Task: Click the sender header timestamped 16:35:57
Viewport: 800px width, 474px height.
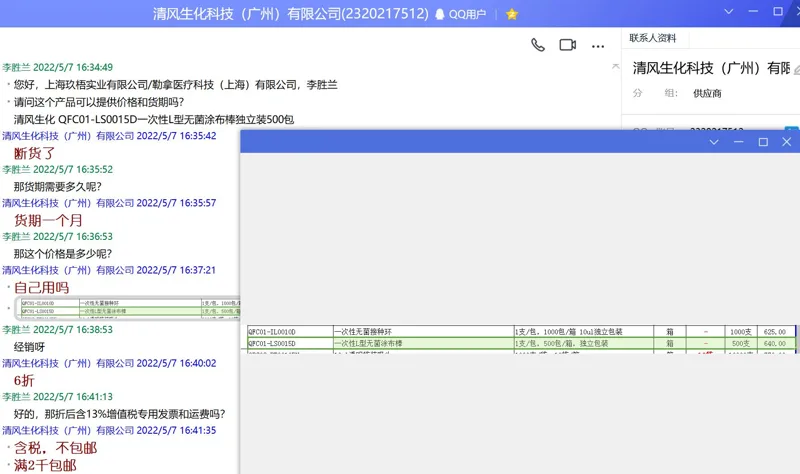Action: pyautogui.click(x=109, y=203)
